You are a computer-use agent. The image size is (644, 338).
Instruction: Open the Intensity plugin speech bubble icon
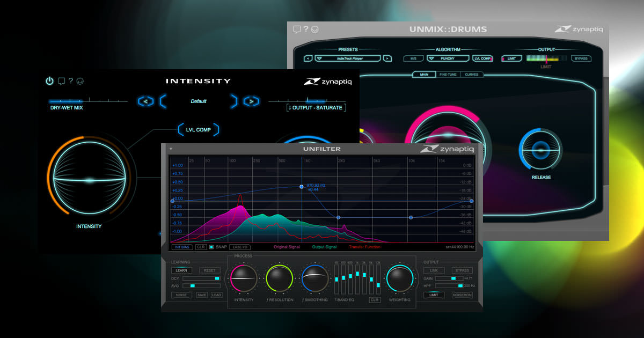pos(61,82)
